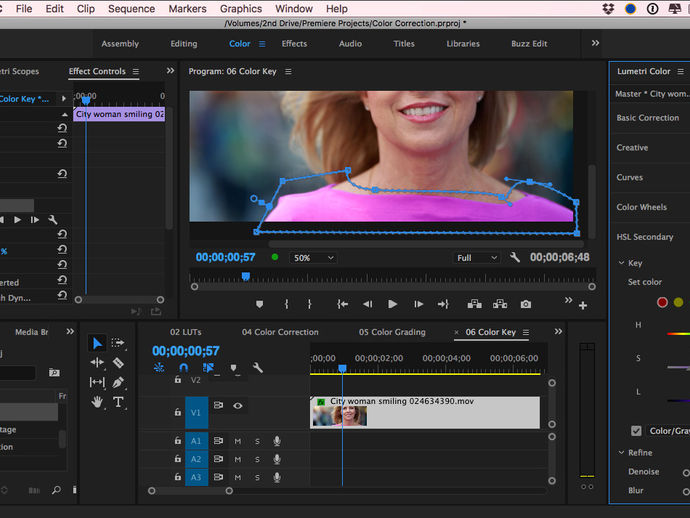The image size is (690, 518).
Task: Step forward one frame
Action: [418, 304]
